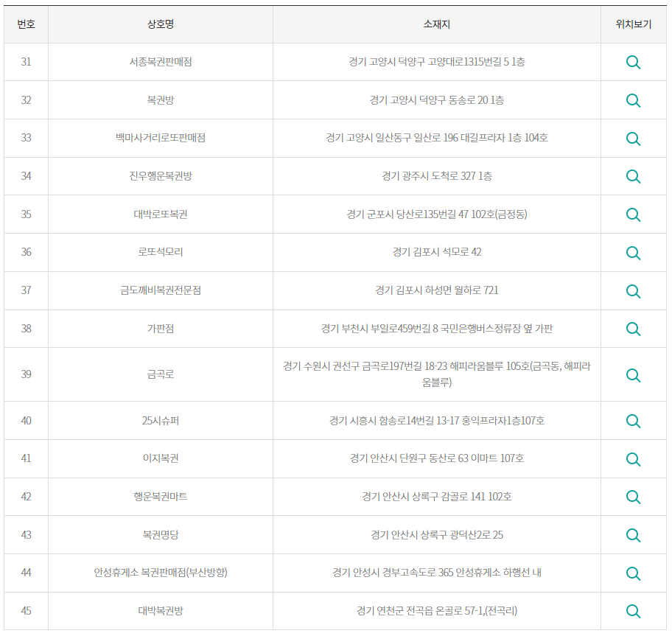Click the 상호명 column header
The height and width of the screenshot is (636, 672).
pos(161,24)
